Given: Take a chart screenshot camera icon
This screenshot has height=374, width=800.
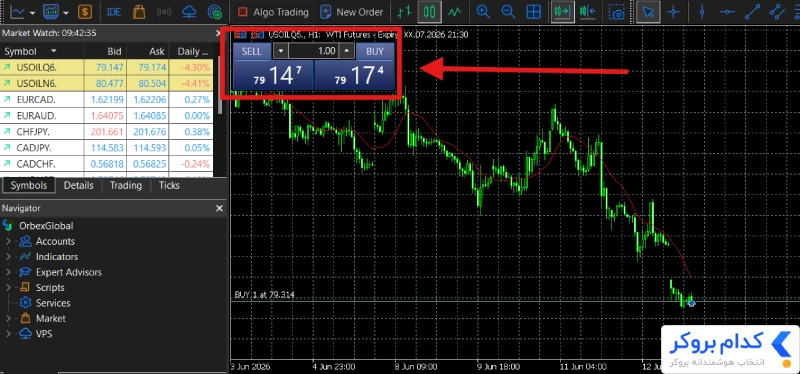Looking at the screenshot, I should tap(618, 12).
